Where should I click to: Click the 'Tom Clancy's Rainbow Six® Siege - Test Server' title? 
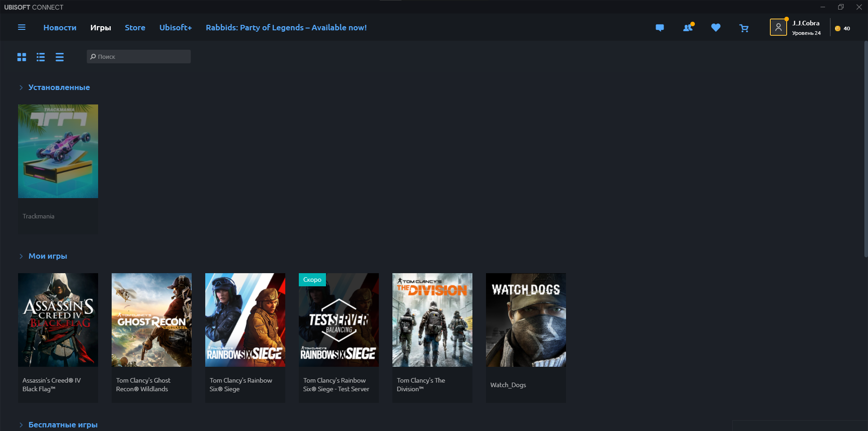coord(336,385)
